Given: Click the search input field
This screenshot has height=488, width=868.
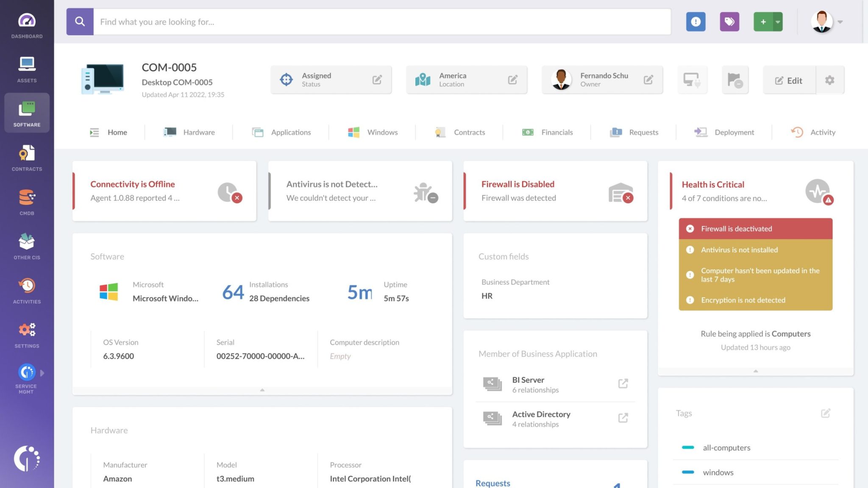Looking at the screenshot, I should pyautogui.click(x=381, y=22).
